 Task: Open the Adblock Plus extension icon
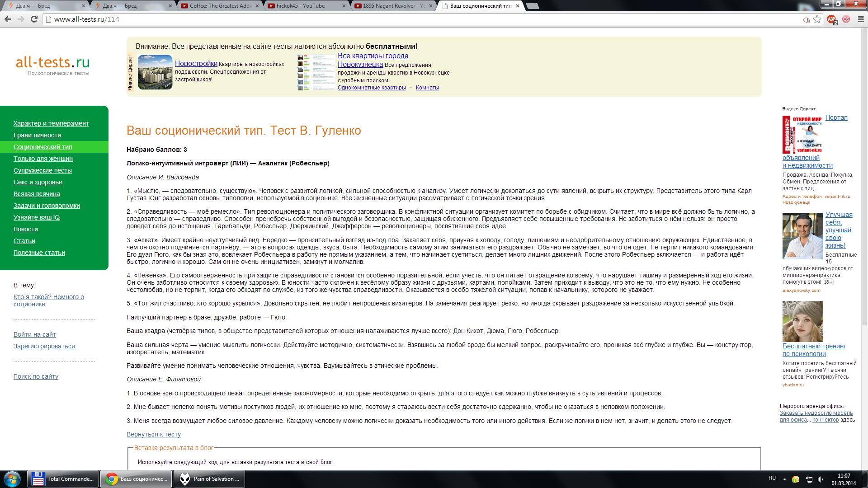(x=831, y=19)
